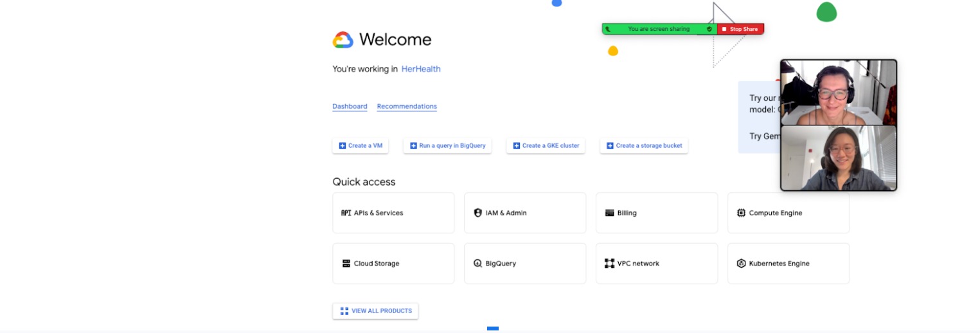Switch to the Recommendations tab
980x333 pixels.
coord(407,107)
